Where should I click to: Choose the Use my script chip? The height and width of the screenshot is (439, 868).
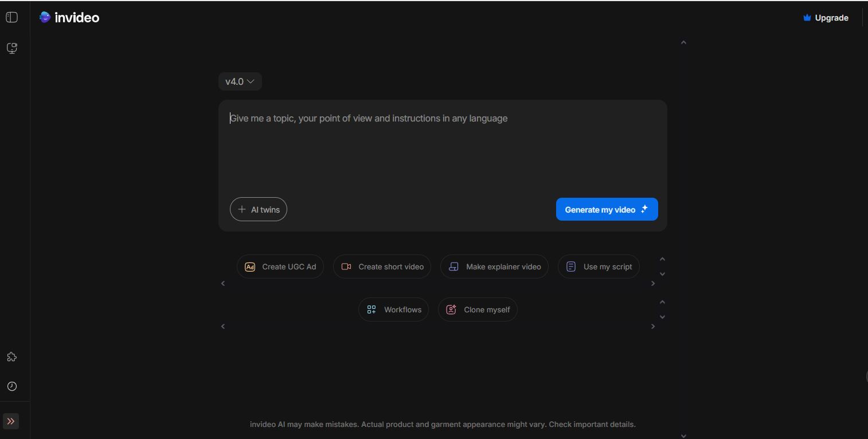coord(599,267)
